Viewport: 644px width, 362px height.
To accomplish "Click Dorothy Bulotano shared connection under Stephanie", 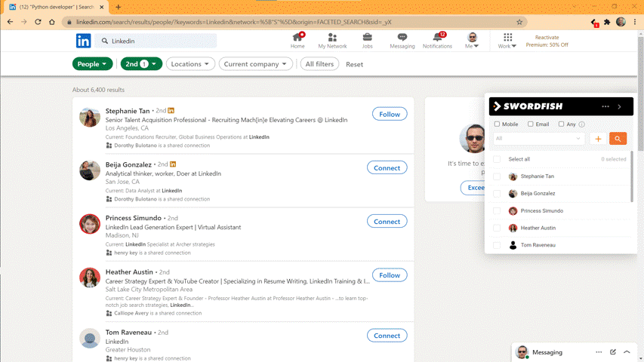I will click(x=162, y=146).
